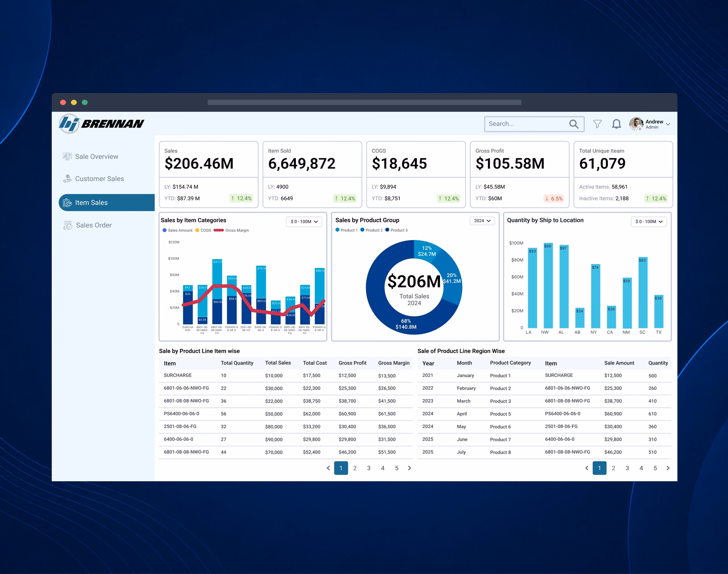Click the Item Sales sidebar icon

(67, 203)
